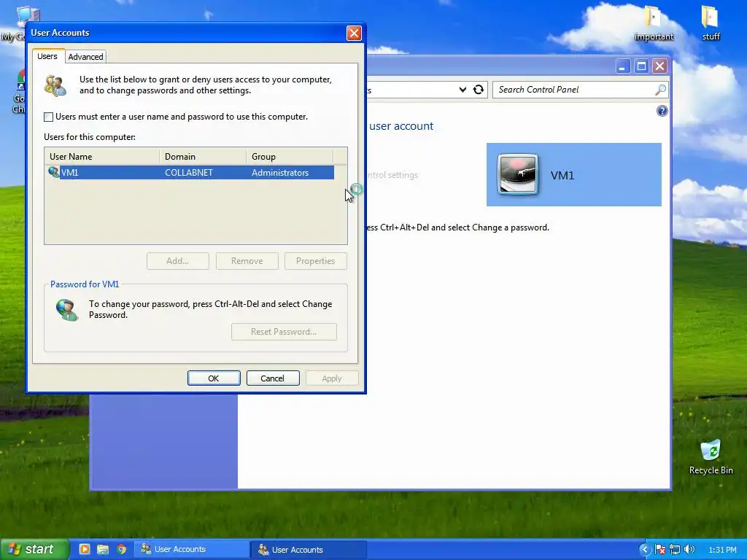Click the taskbar clock 1:31 PM
The image size is (747, 560).
click(x=722, y=550)
